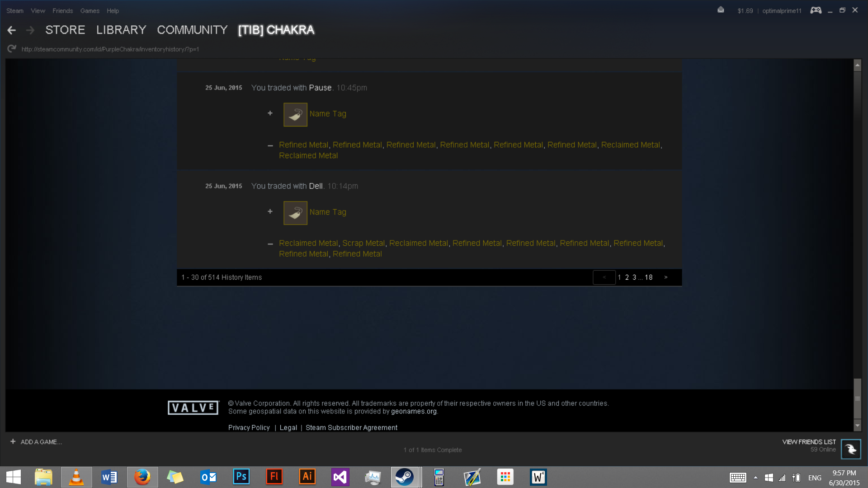Click the reload page icon
This screenshot has width=868, height=488.
tap(12, 49)
